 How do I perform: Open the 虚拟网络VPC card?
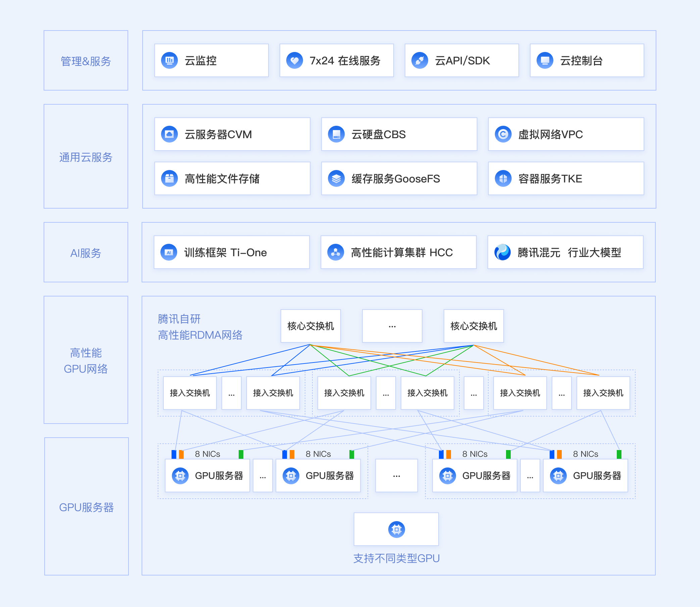point(565,134)
